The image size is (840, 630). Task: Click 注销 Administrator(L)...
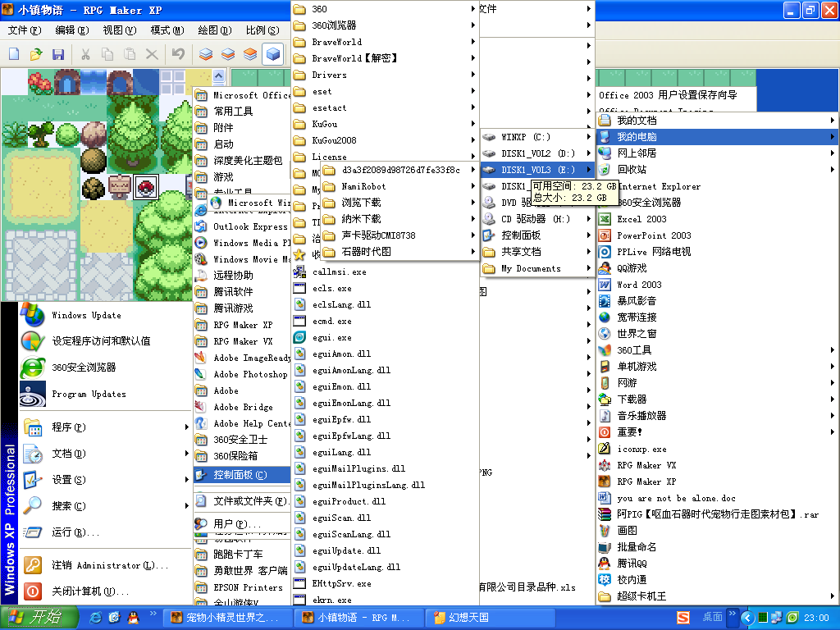pos(106,565)
